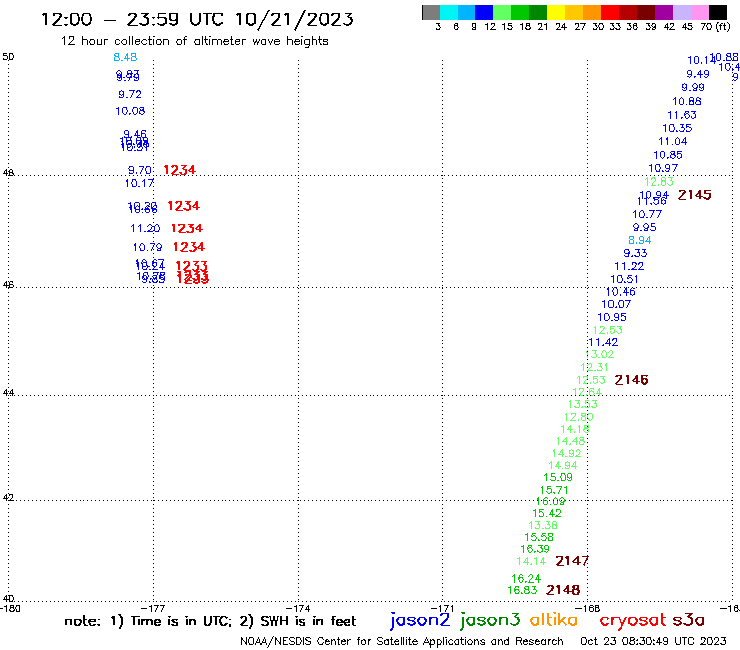Click the note 'Time is in UTC; SWH is in feet'

click(x=210, y=621)
